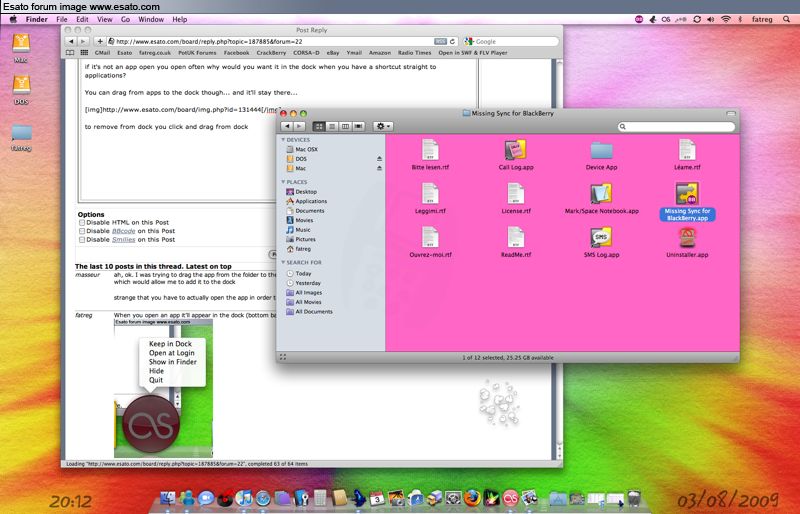This screenshot has width=800, height=514.
Task: Open Spotlight search in menu bar
Action: 786,19
